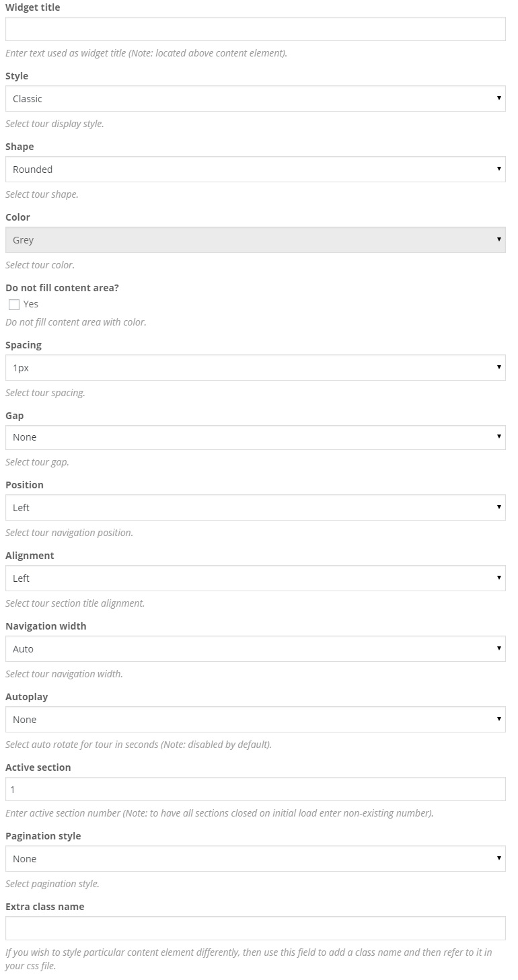Click the arrow icon on Style dropdown
The image size is (518, 980).
click(x=498, y=98)
